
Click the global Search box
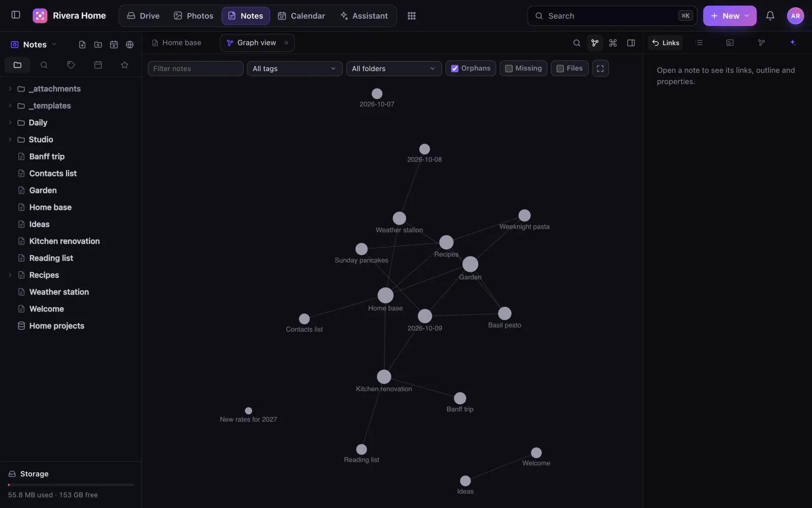612,16
